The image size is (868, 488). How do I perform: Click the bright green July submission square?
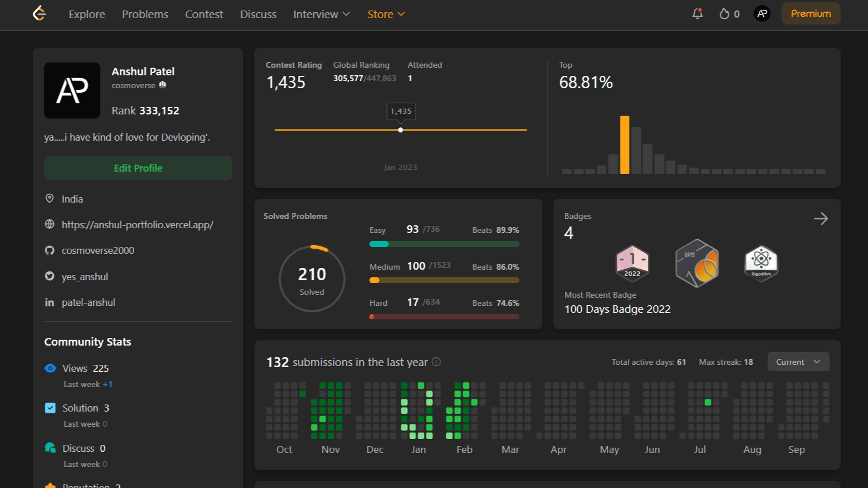(x=708, y=402)
